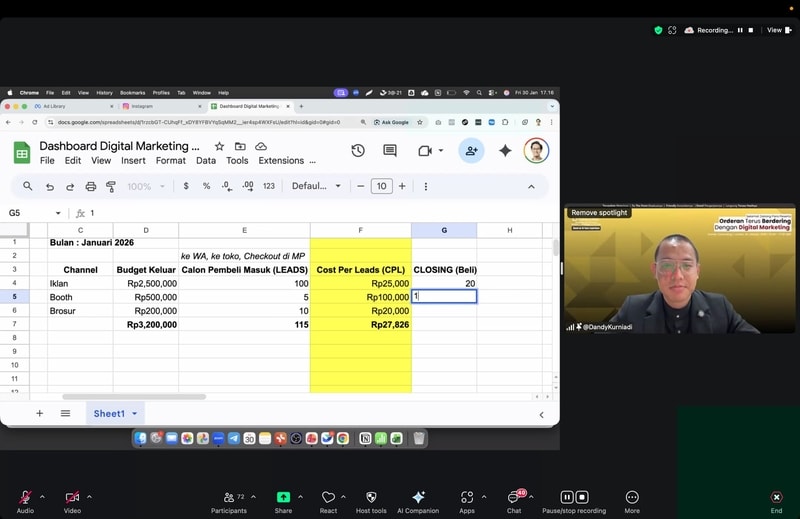Image resolution: width=800 pixels, height=519 pixels.
Task: Click the font size input field
Action: (381, 186)
